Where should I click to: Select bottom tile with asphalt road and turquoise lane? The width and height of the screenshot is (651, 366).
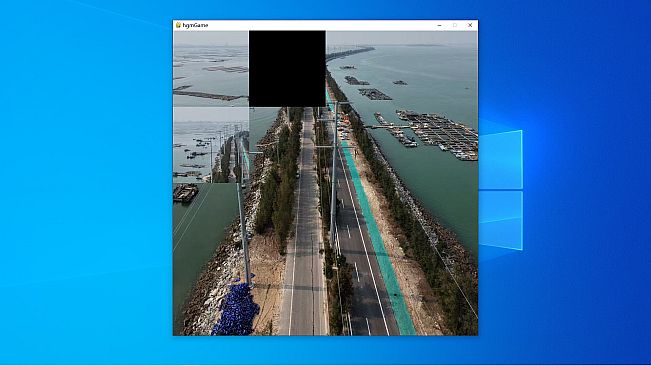click(x=364, y=297)
